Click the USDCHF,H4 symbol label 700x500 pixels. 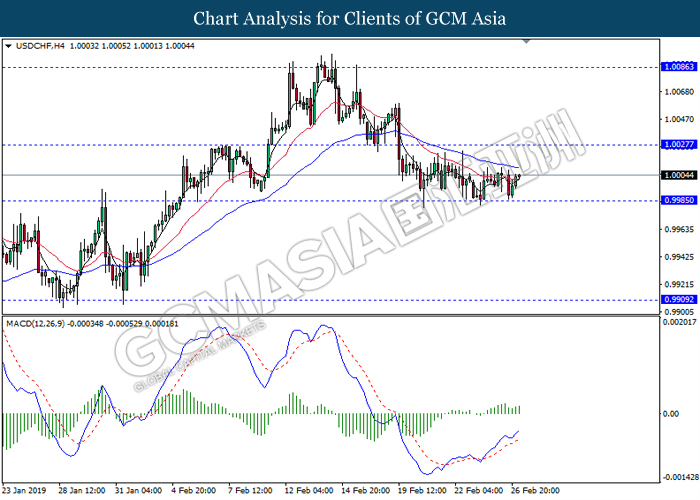40,46
